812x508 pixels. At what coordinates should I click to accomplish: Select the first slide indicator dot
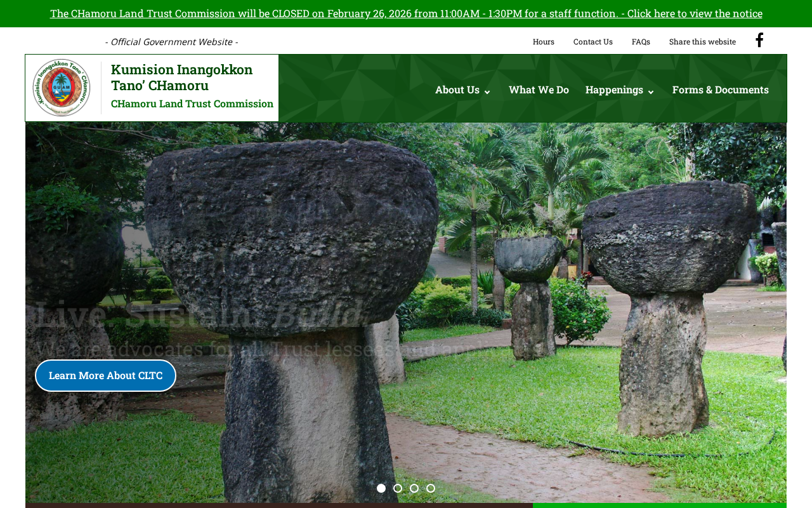[381, 488]
